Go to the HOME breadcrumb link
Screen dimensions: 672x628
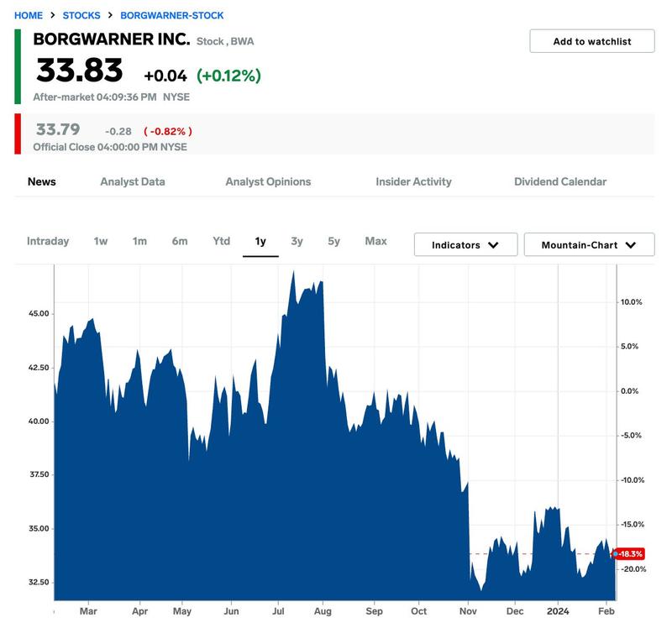click(x=29, y=15)
